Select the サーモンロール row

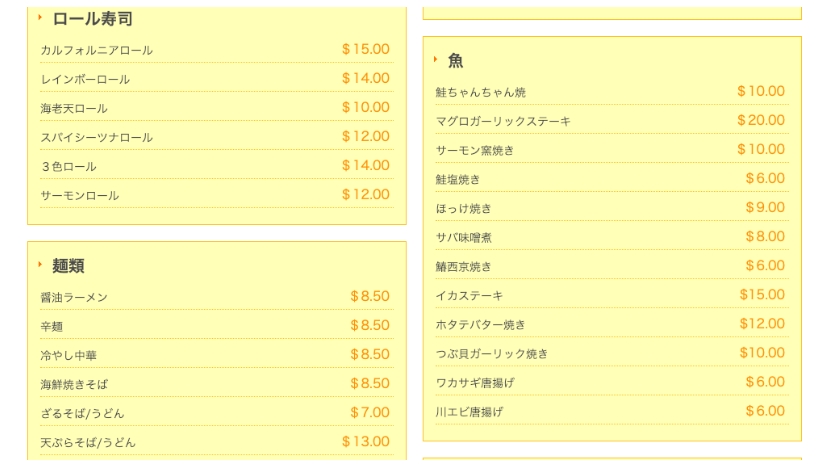[217, 195]
